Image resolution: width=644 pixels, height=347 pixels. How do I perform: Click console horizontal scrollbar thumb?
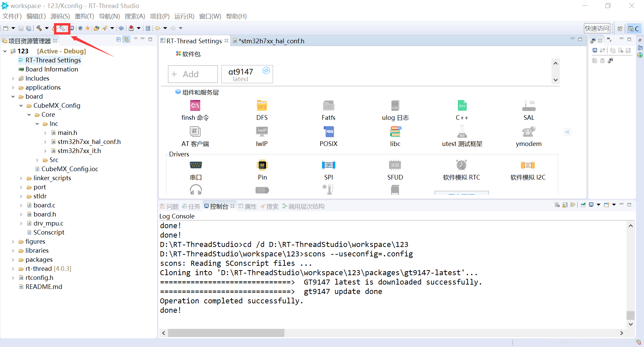pyautogui.click(x=226, y=333)
